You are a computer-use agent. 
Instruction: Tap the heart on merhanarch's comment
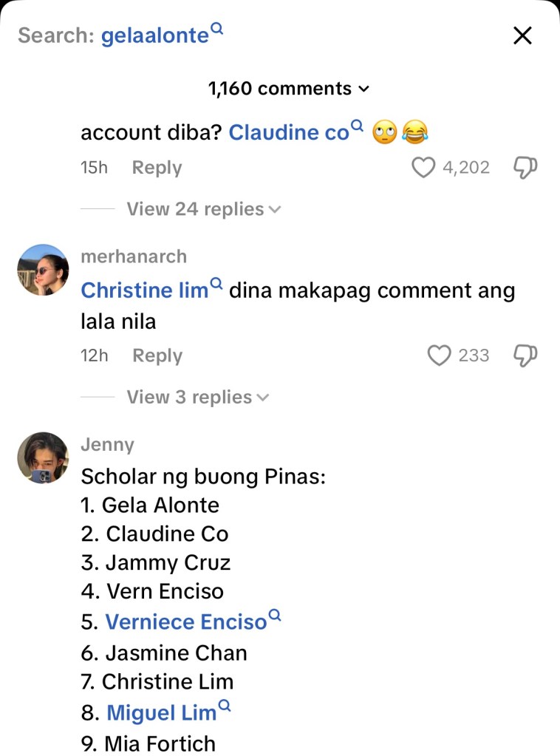click(440, 355)
